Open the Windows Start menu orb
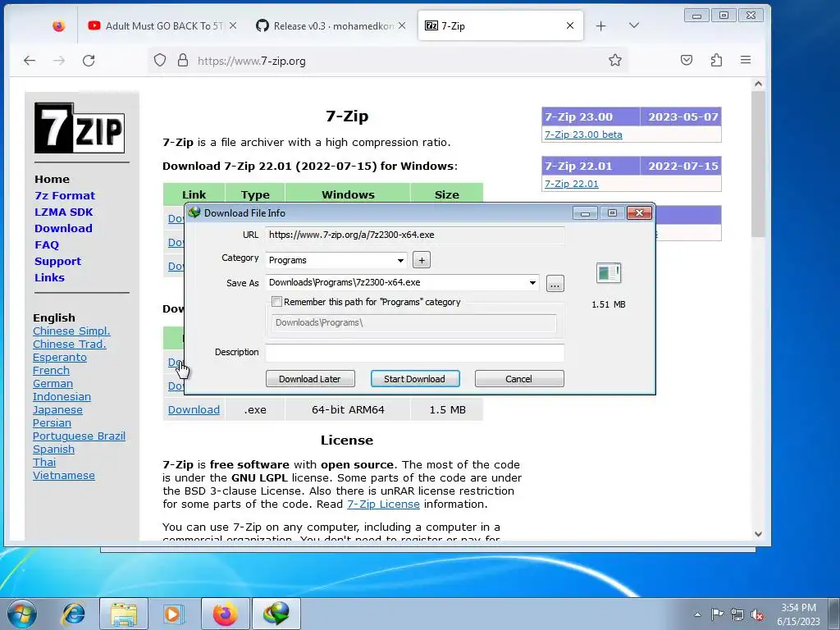 click(22, 614)
